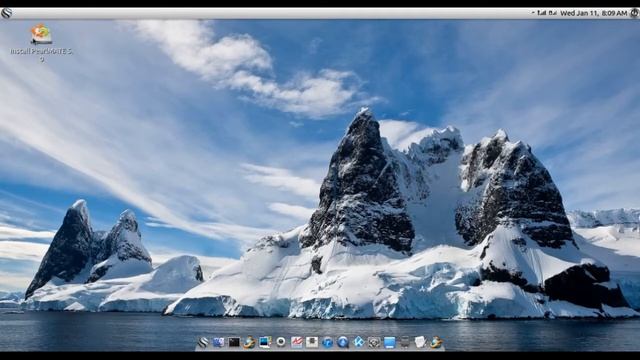Open the blue up-arrow app in dock
The height and width of the screenshot is (360, 640).
[343, 342]
